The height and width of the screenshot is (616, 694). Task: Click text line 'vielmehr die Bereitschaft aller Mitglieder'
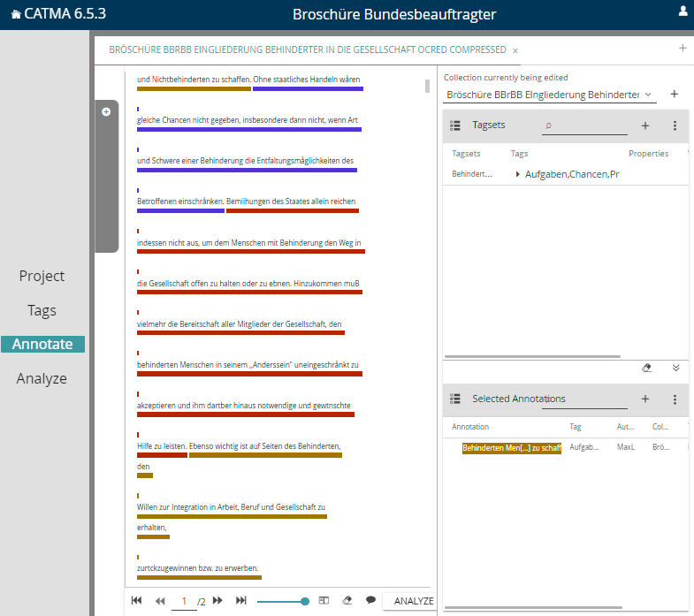point(239,324)
